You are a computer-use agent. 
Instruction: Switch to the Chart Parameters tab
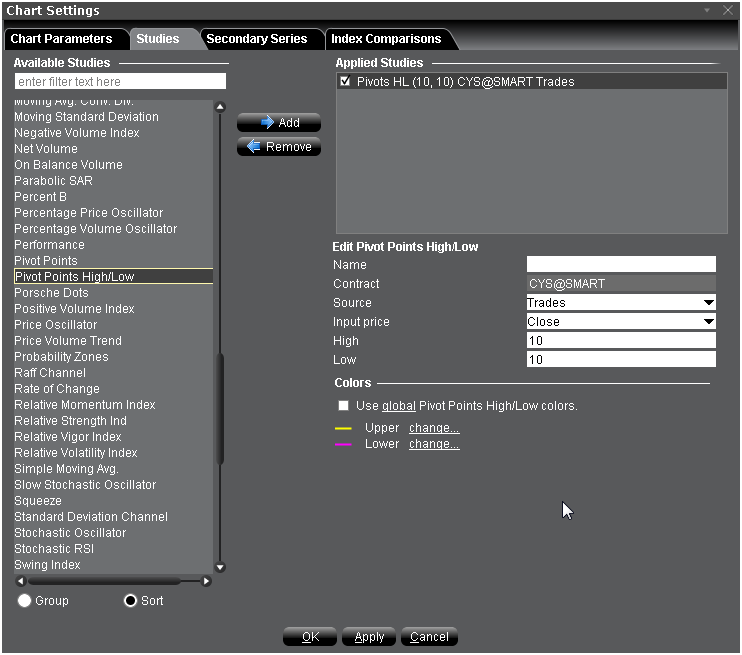61,39
